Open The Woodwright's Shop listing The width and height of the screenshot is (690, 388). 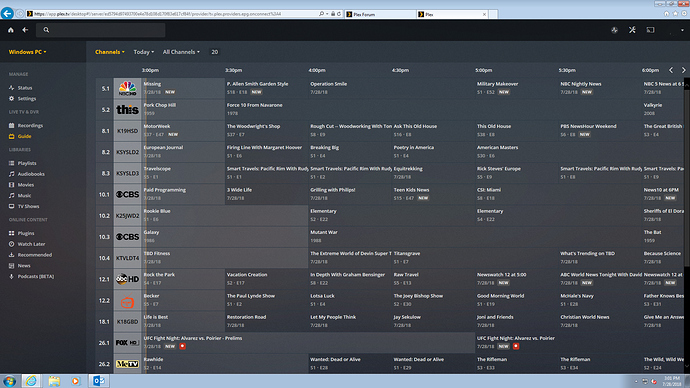tap(266, 131)
